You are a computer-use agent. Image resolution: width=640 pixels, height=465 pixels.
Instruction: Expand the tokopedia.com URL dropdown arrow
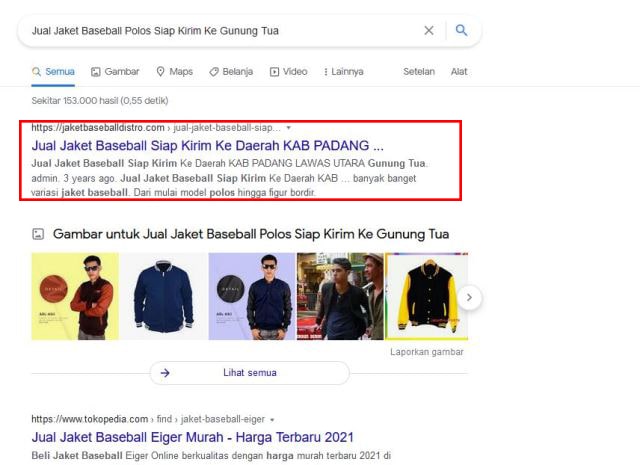272,419
